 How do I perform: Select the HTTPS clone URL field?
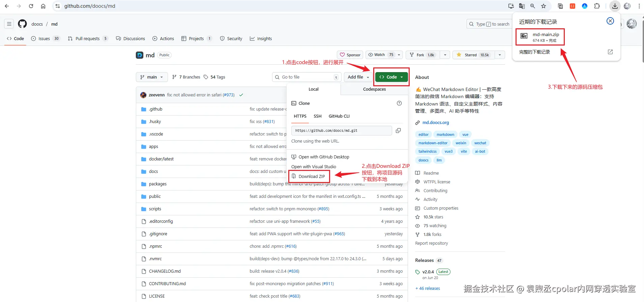coord(342,130)
